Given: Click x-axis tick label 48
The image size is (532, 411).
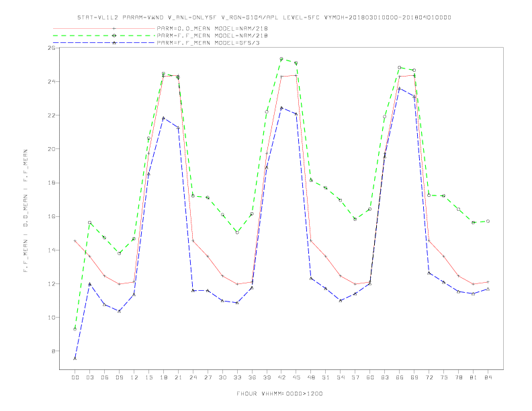Looking at the screenshot, I should click(311, 377).
